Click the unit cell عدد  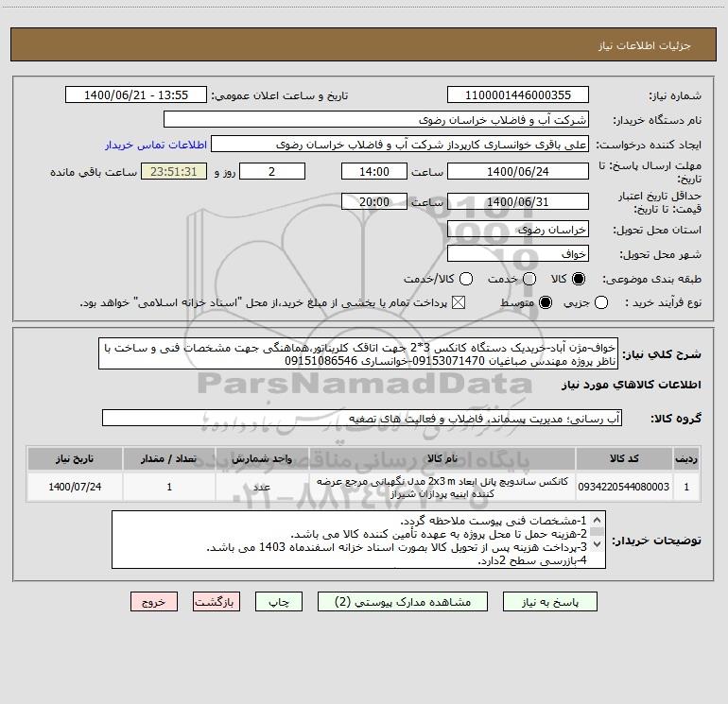point(262,487)
